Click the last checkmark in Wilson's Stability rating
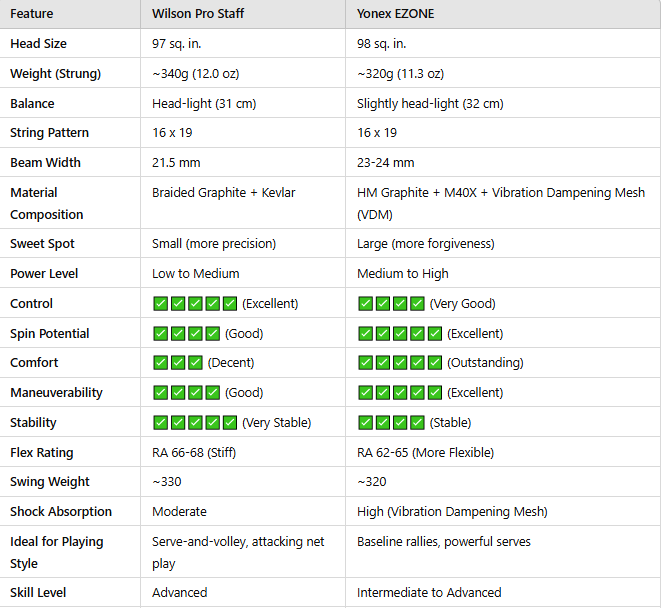Viewport: 663px width, 608px height. pyautogui.click(x=230, y=422)
